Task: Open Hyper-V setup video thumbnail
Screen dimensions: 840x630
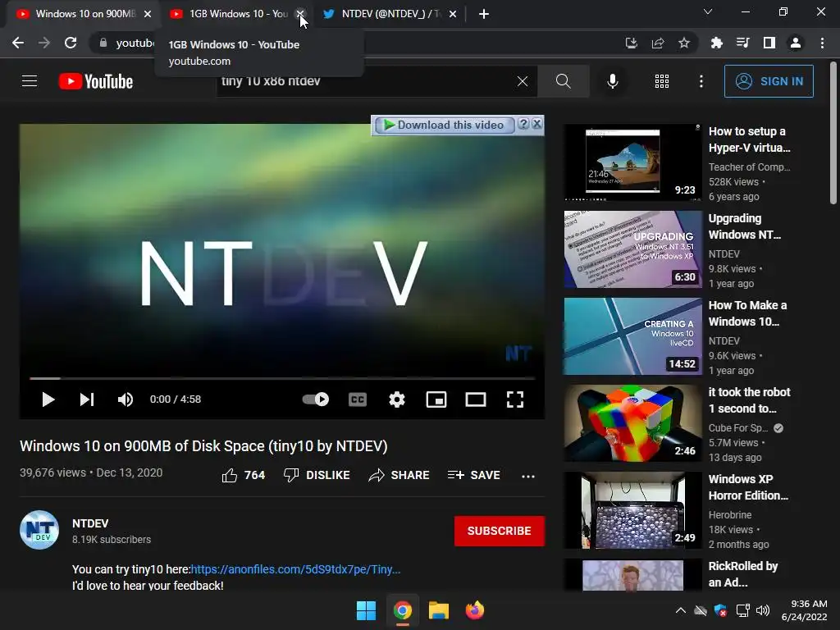Action: 632,162
